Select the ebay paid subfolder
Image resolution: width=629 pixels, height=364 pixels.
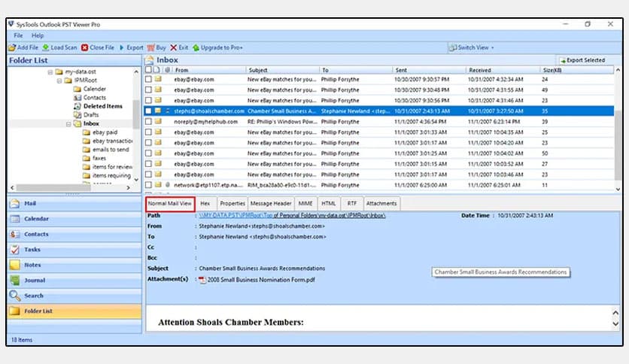(x=105, y=132)
